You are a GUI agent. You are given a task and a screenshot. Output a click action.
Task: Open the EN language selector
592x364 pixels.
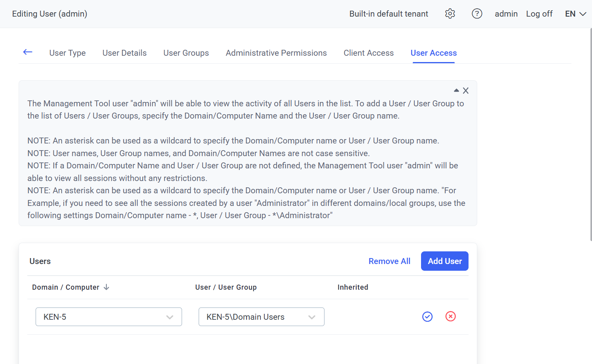pyautogui.click(x=575, y=14)
